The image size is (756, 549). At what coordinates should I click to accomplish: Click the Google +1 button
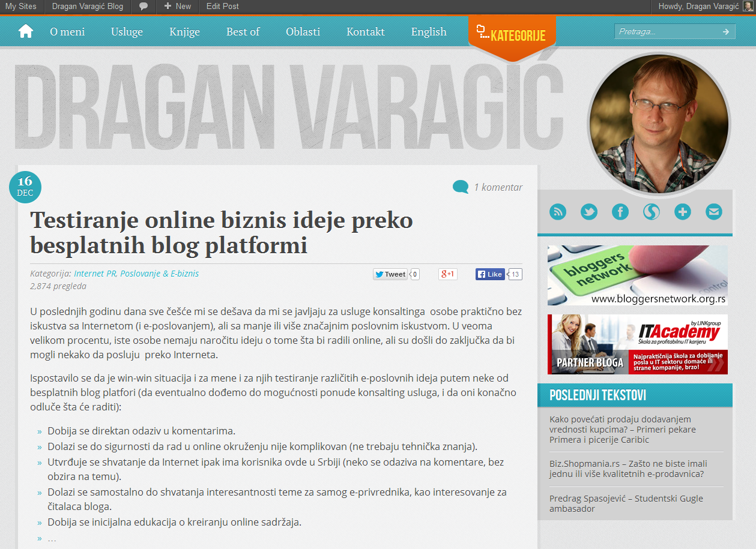[448, 274]
